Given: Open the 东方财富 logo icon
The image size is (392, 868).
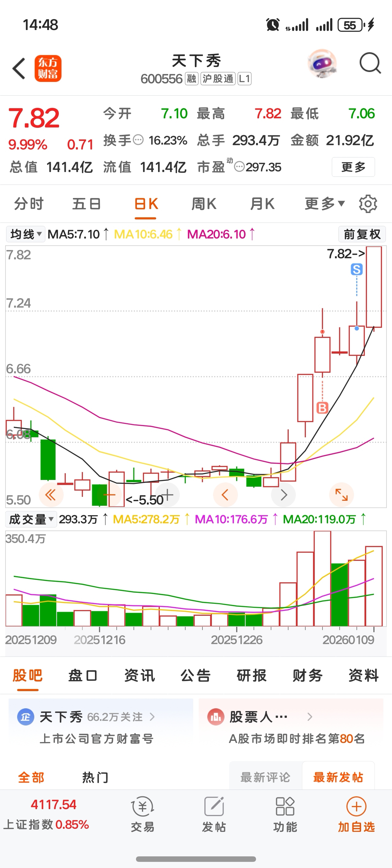Looking at the screenshot, I should [x=48, y=68].
